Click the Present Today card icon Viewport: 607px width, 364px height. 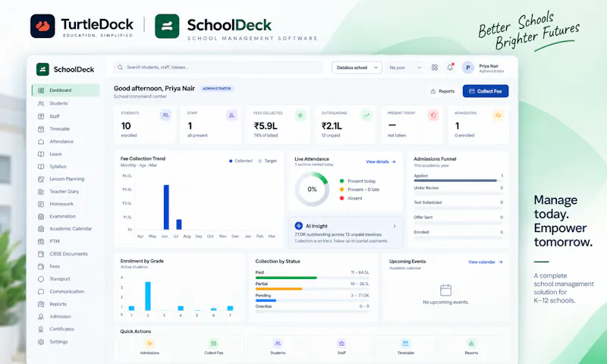point(433,115)
